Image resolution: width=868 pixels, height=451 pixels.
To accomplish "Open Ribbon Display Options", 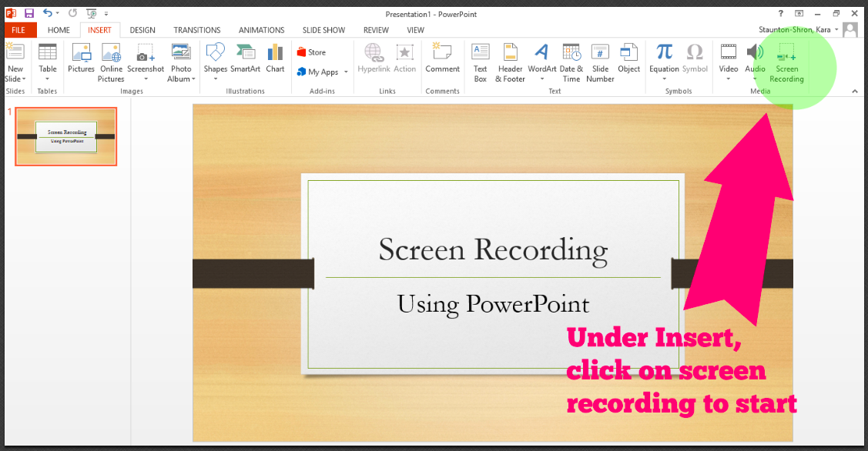I will point(799,13).
